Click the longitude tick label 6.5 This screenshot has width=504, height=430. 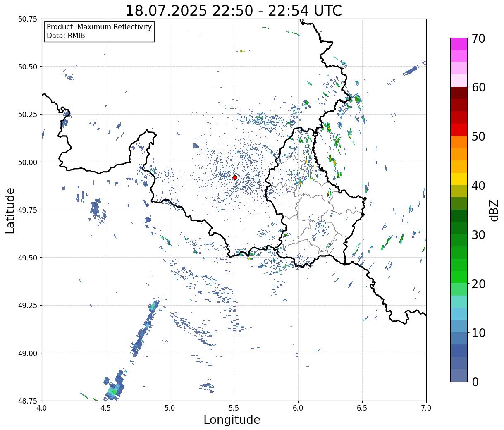(362, 408)
